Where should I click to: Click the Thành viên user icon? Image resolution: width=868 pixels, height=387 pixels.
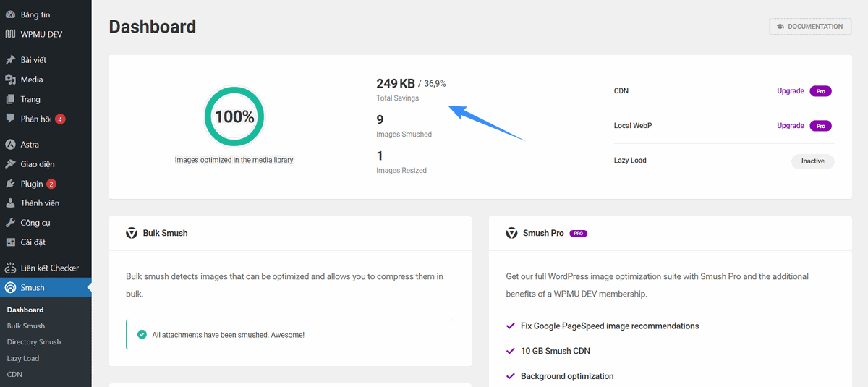[x=10, y=203]
